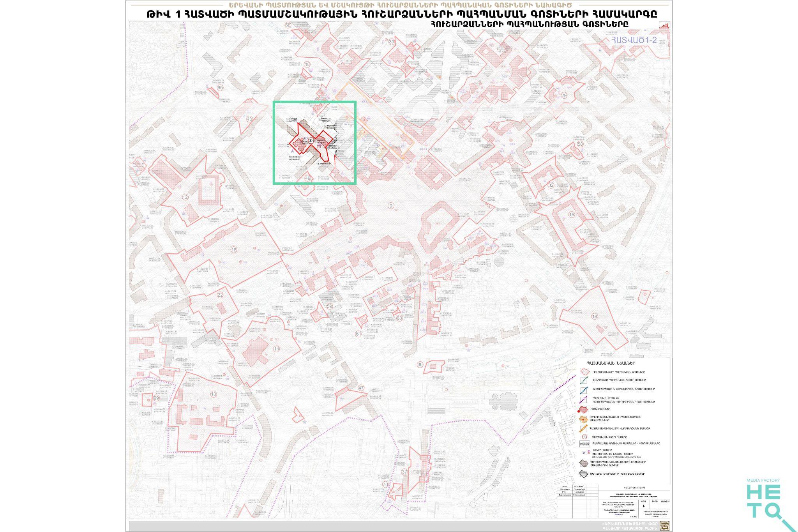Viewport: 798px width, 532px height.
Task: Select zone number 69 on the map
Action: (x=157, y=398)
